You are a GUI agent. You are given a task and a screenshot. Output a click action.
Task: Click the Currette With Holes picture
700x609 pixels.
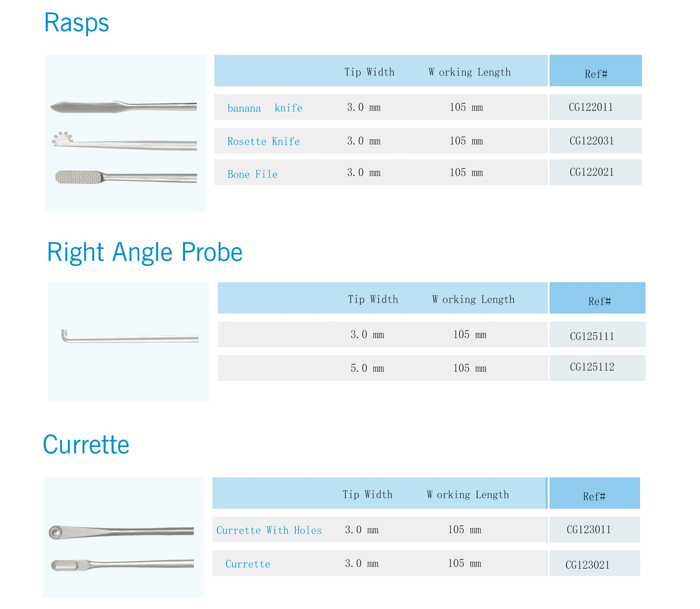(x=121, y=532)
